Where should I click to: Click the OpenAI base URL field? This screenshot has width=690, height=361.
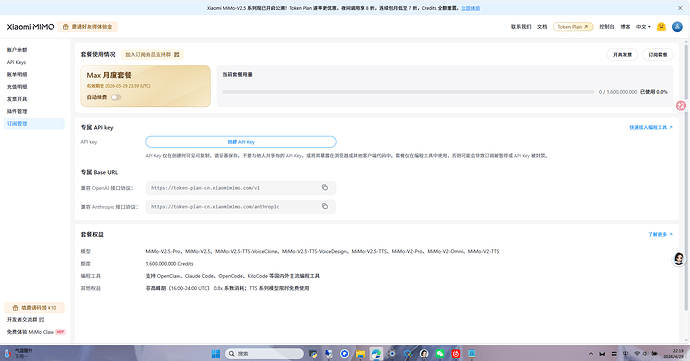(x=241, y=188)
